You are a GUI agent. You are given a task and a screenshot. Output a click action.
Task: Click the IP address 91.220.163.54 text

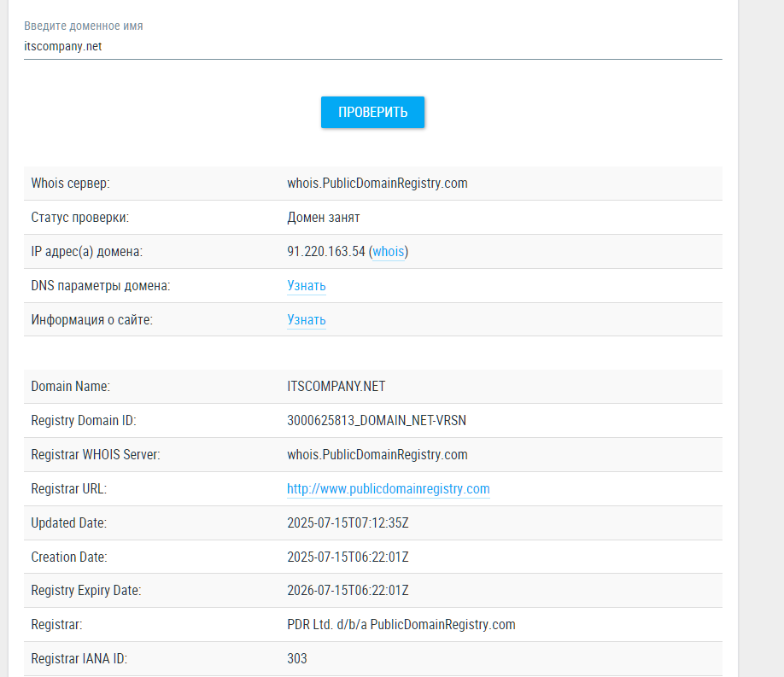pyautogui.click(x=326, y=252)
